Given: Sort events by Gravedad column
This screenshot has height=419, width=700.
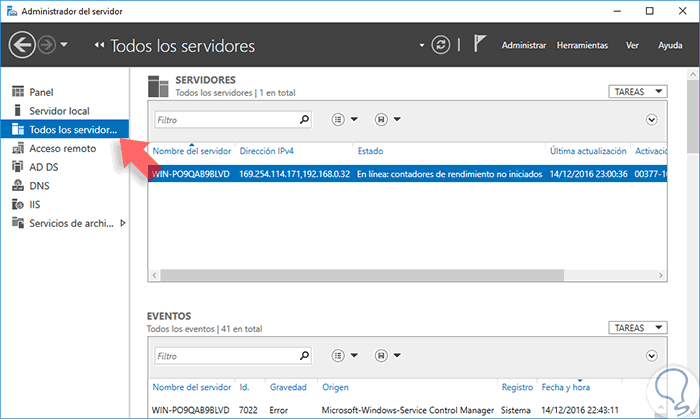Looking at the screenshot, I should (x=288, y=387).
